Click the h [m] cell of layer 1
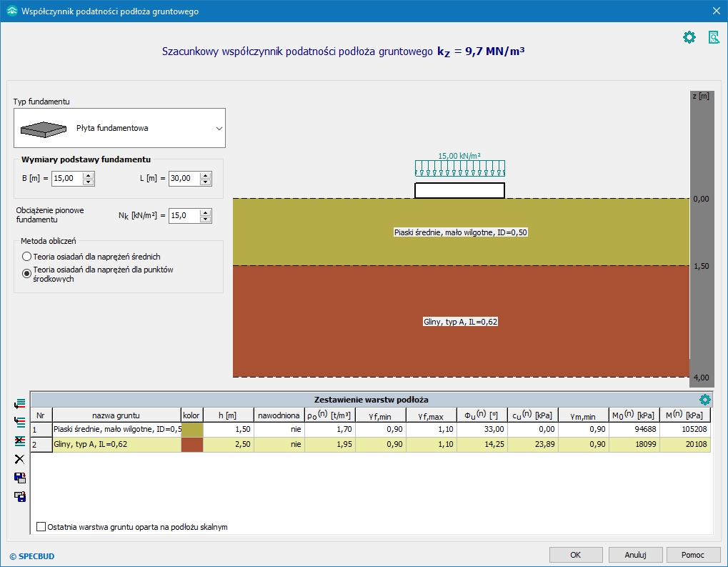 click(229, 430)
